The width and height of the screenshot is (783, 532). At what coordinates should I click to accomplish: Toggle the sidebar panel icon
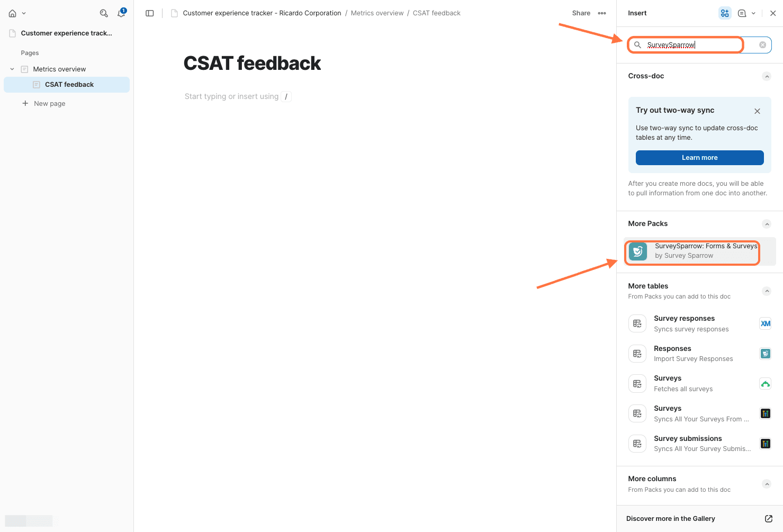coord(150,13)
